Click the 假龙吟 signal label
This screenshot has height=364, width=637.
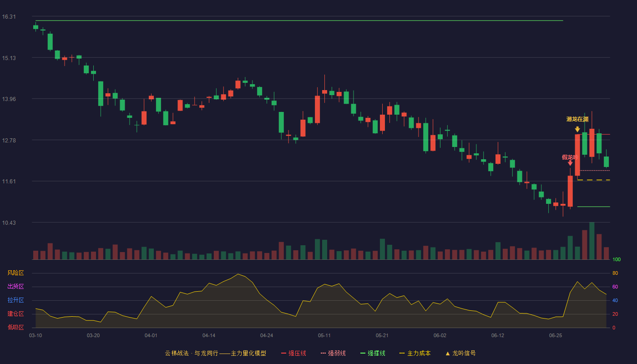(570, 157)
